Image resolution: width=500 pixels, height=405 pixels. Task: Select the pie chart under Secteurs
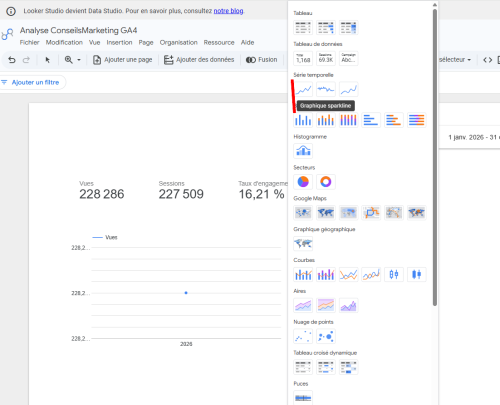tap(303, 182)
